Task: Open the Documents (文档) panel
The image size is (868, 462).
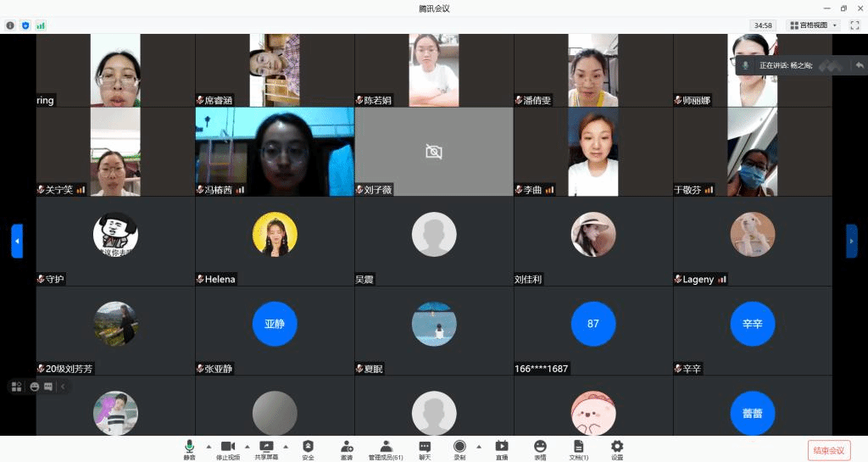Action: pyautogui.click(x=579, y=449)
